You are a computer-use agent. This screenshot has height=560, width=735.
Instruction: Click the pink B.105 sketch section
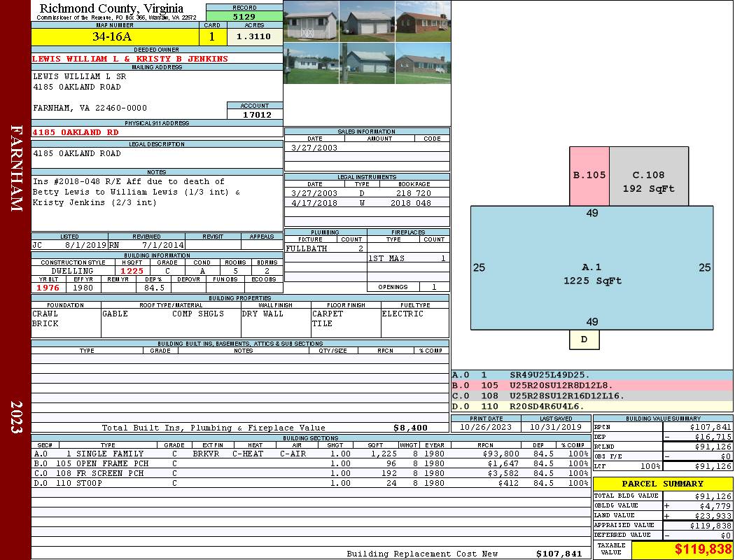pyautogui.click(x=589, y=176)
